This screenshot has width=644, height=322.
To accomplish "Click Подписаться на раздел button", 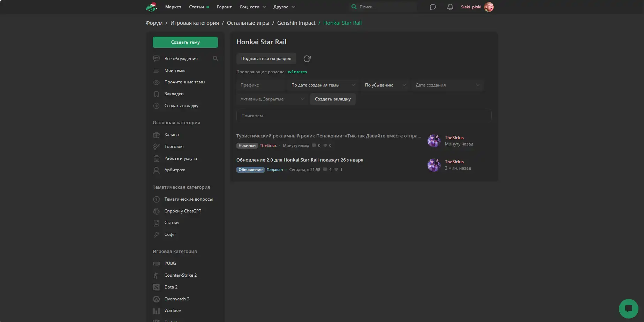I will pos(266,59).
